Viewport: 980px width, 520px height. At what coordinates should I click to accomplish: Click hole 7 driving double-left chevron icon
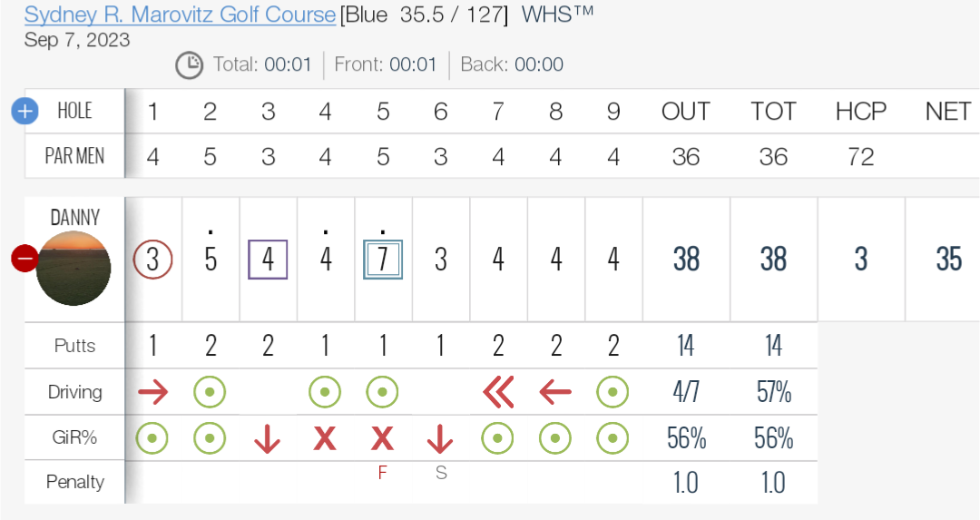pyautogui.click(x=499, y=393)
